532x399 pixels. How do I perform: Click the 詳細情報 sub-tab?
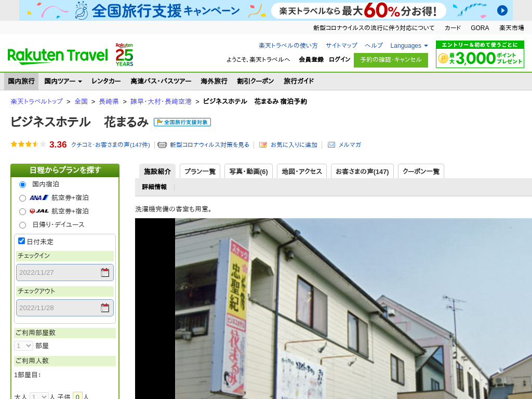pos(154,187)
